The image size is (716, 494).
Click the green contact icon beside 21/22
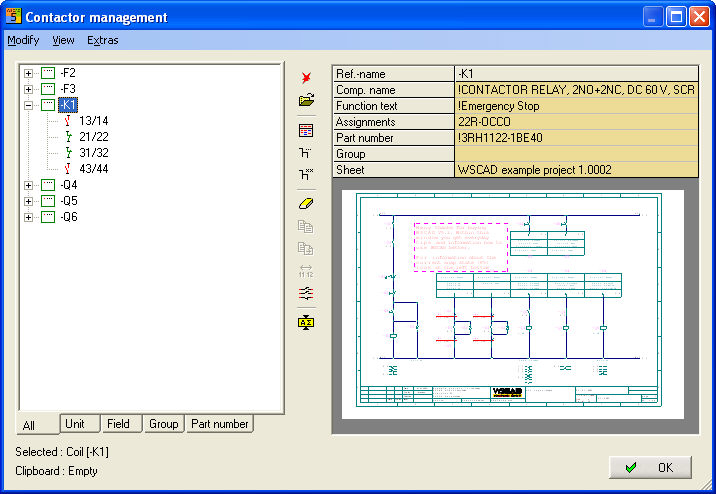pos(68,137)
